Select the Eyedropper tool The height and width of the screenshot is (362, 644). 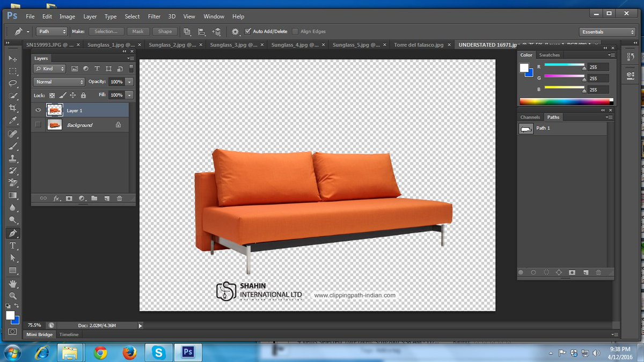(13, 121)
